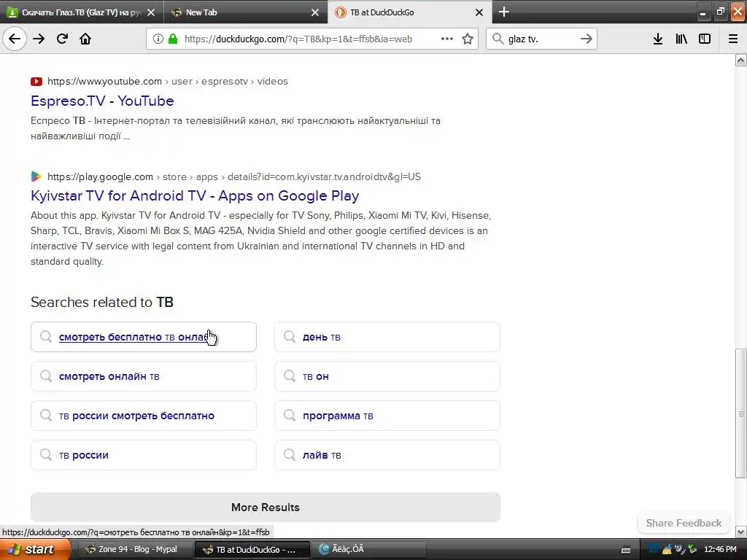Click the DuckDuckGo address bar URL
The width and height of the screenshot is (747, 560).
[298, 39]
